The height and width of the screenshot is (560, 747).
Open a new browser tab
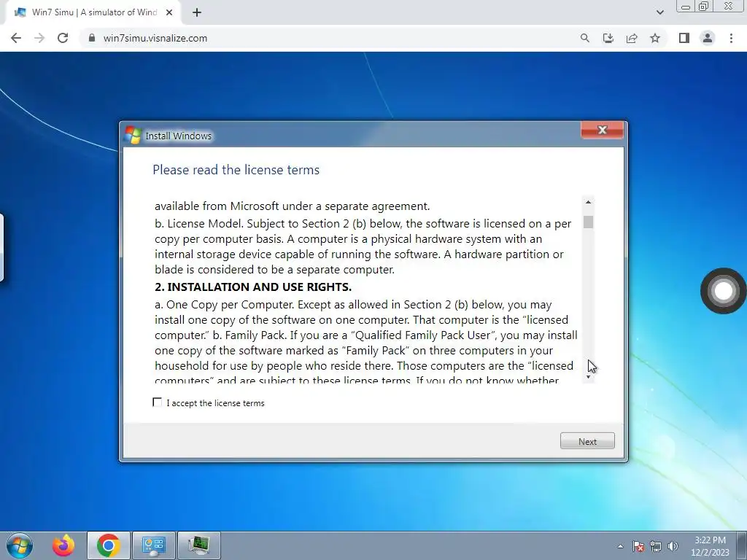click(197, 12)
